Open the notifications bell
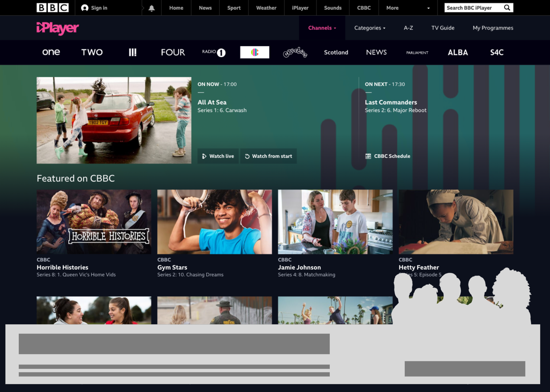Screen dimensions: 550x392 pos(152,8)
